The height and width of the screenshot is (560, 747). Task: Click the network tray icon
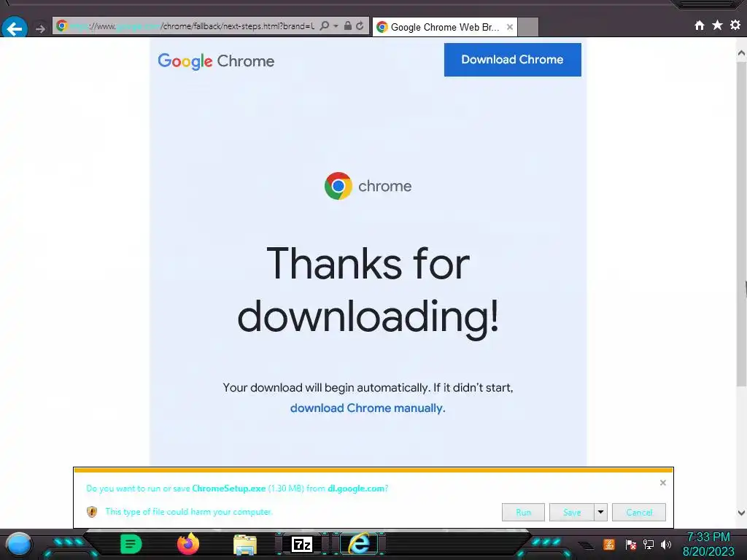click(649, 544)
